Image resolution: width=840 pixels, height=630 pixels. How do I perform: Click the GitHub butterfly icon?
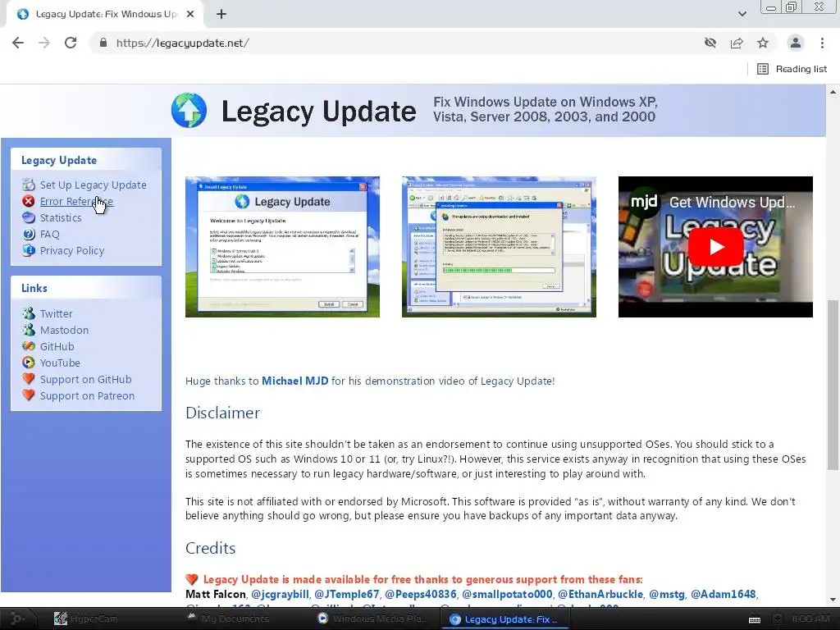pyautogui.click(x=29, y=346)
